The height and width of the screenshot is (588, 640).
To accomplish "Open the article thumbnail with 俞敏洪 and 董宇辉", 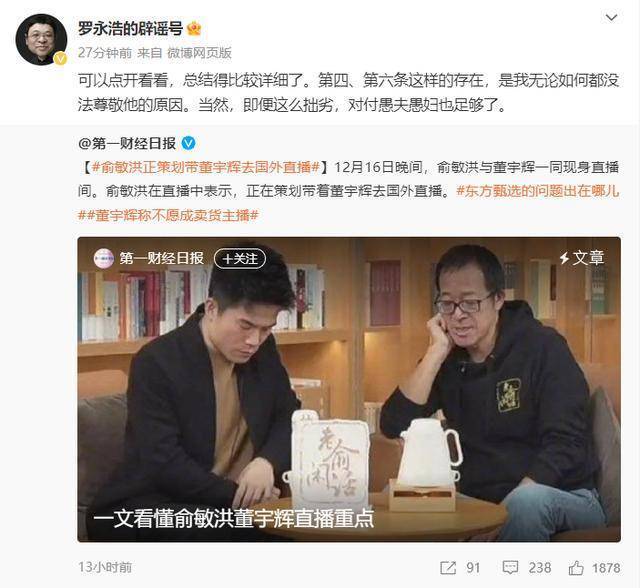I will point(349,389).
